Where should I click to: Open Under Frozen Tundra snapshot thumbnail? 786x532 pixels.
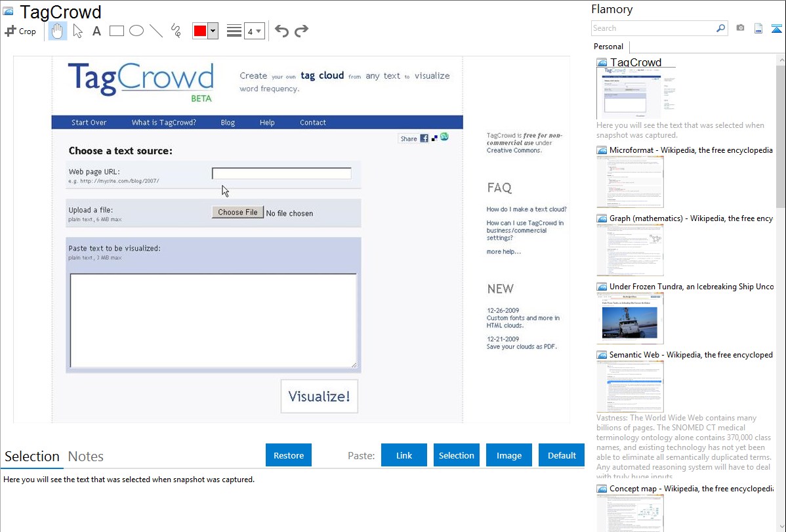pyautogui.click(x=630, y=318)
